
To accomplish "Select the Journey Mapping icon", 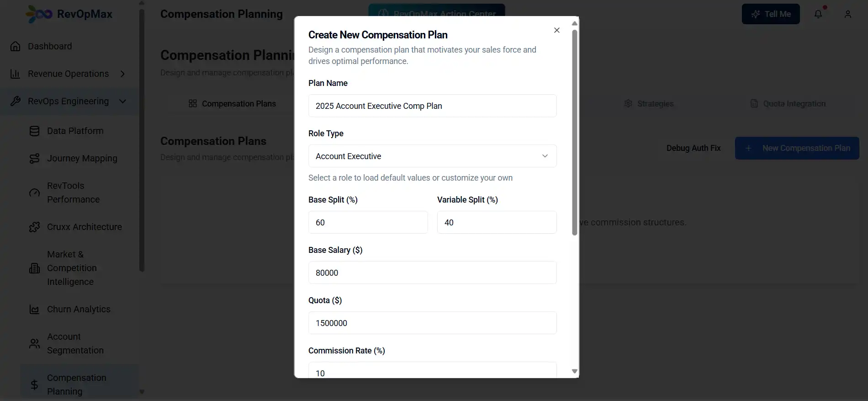I will point(34,158).
